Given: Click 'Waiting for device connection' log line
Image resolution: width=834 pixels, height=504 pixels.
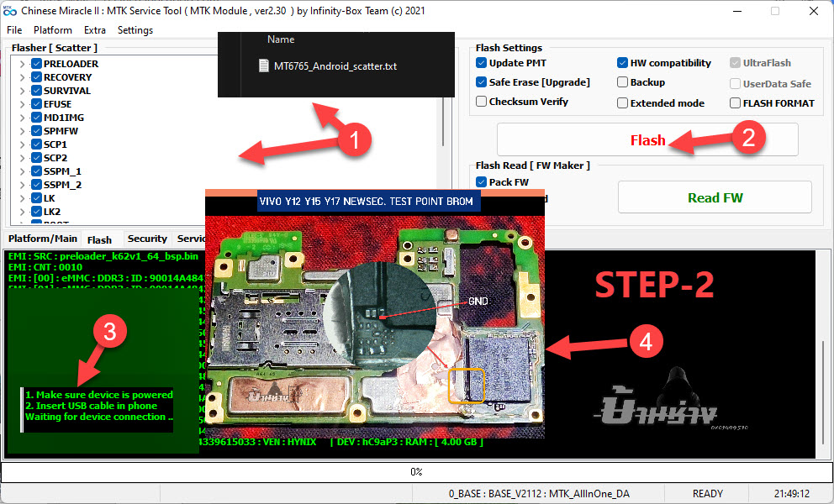Looking at the screenshot, I should pyautogui.click(x=99, y=417).
